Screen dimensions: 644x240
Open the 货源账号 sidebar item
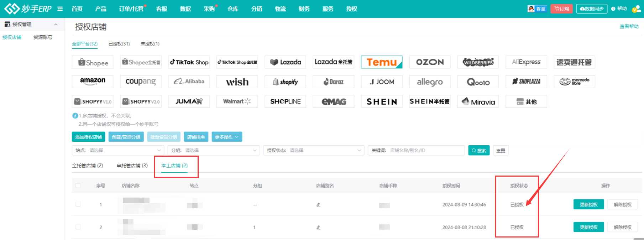coord(43,37)
